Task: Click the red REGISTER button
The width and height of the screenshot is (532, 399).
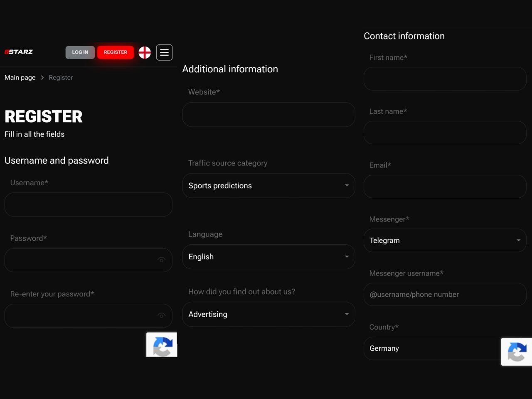Action: point(116,52)
